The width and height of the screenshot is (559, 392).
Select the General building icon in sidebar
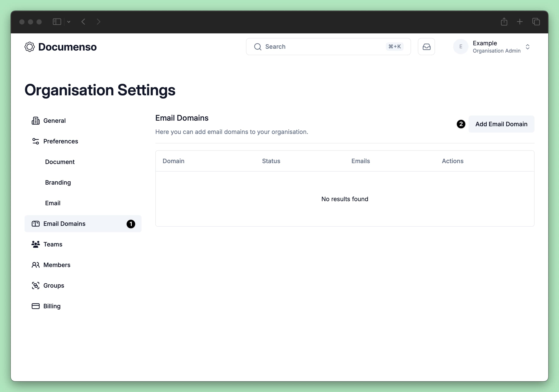[x=35, y=120]
